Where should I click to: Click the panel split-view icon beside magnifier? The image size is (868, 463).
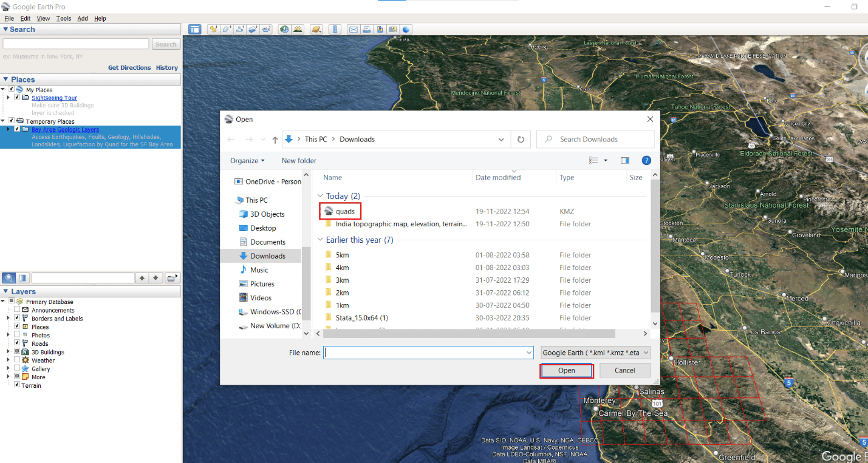[x=22, y=278]
